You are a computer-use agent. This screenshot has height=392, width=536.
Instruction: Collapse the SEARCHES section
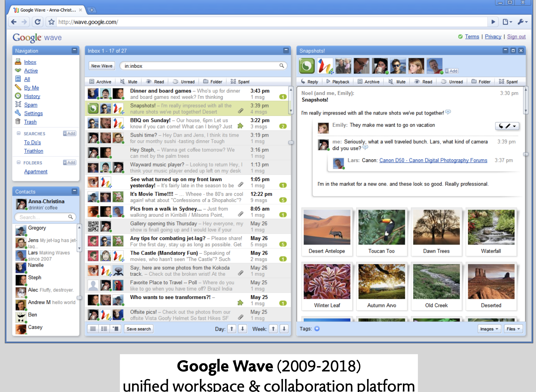click(18, 133)
